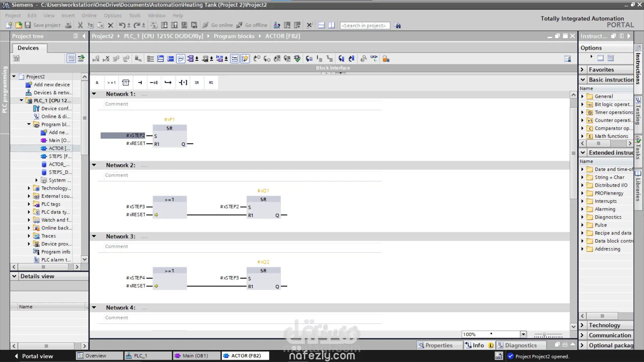This screenshot has width=644, height=362.
Task: Split editor space vertically
Action: point(331,25)
